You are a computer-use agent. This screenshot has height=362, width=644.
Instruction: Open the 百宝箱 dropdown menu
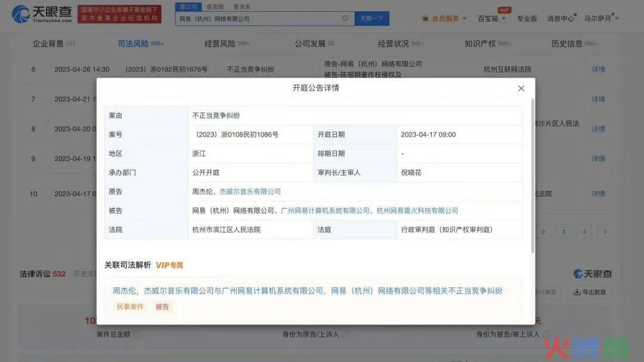tap(491, 18)
